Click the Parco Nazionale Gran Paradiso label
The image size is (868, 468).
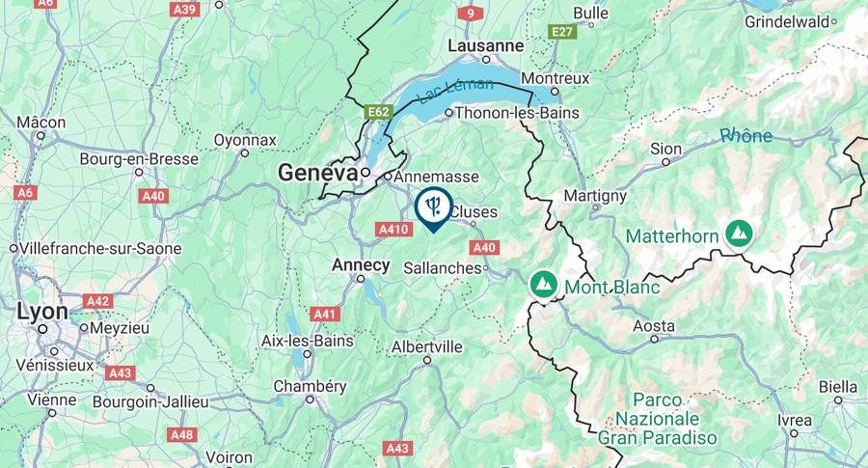(x=658, y=419)
